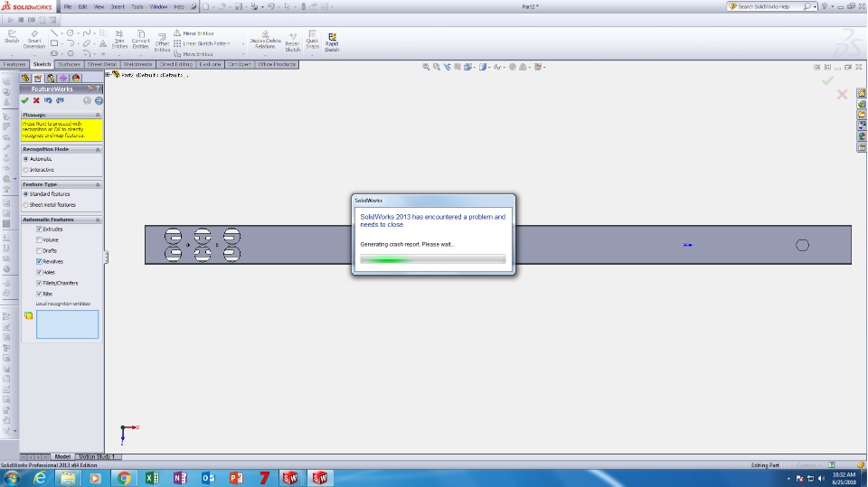Click Zoom to Fit icon in view toolbar
Image resolution: width=868 pixels, height=487 pixels.
[x=426, y=67]
